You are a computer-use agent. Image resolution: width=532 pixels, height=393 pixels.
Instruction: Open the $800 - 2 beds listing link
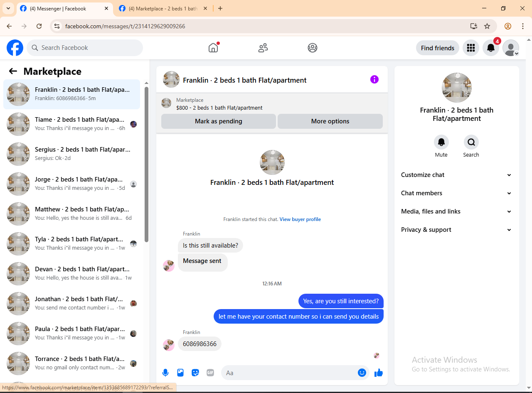219,108
